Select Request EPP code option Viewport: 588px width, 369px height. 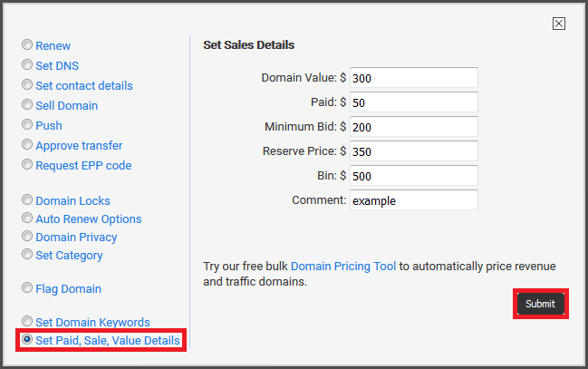tap(27, 164)
